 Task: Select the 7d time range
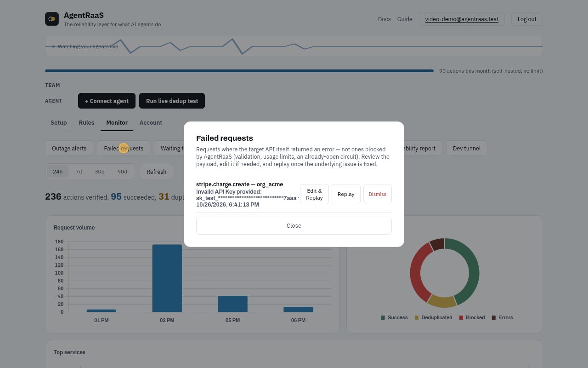coord(79,172)
